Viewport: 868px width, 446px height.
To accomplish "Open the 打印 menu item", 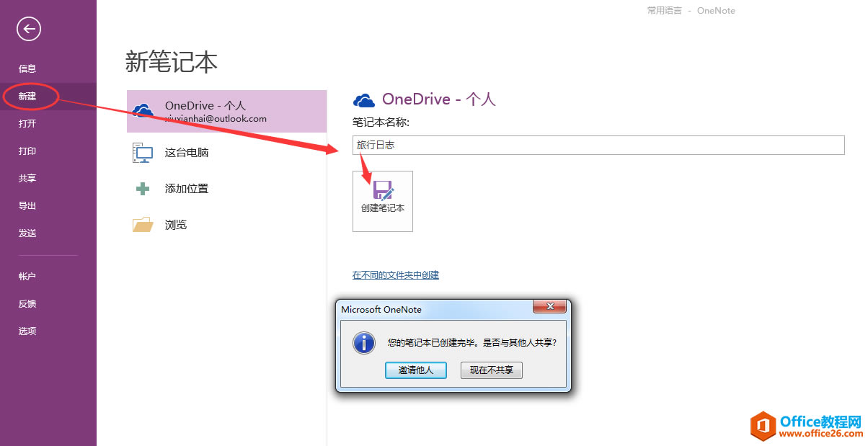I will pyautogui.click(x=27, y=151).
